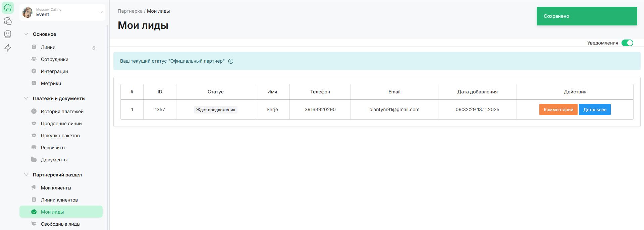Click the Event account avatar picture
Screen dimensions: 644x230
pyautogui.click(x=28, y=12)
